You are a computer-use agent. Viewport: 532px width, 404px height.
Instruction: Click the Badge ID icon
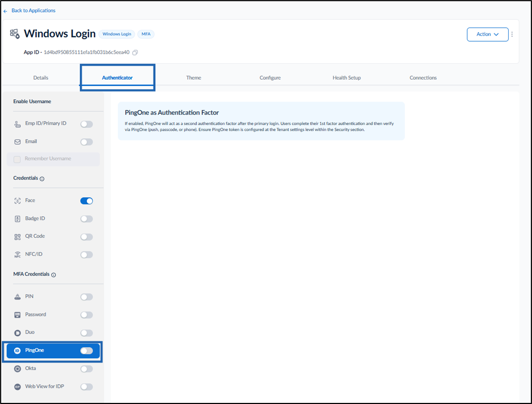pos(17,219)
